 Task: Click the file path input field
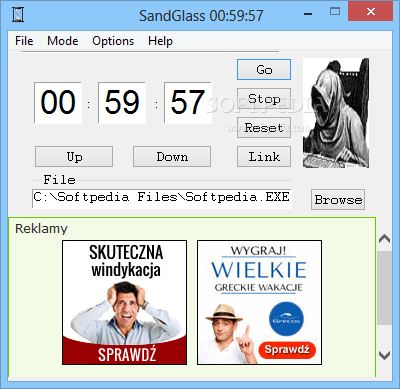click(x=162, y=199)
